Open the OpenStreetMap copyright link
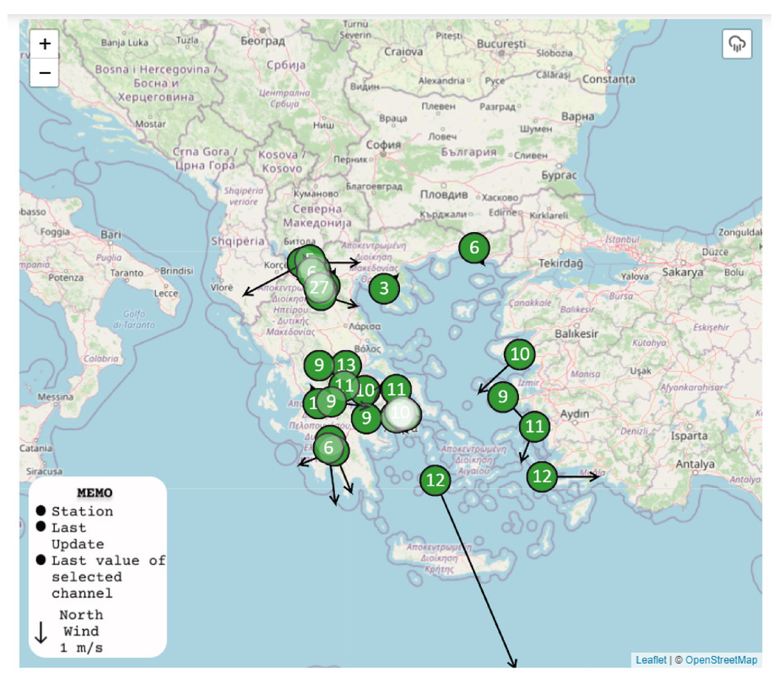 pos(721,660)
